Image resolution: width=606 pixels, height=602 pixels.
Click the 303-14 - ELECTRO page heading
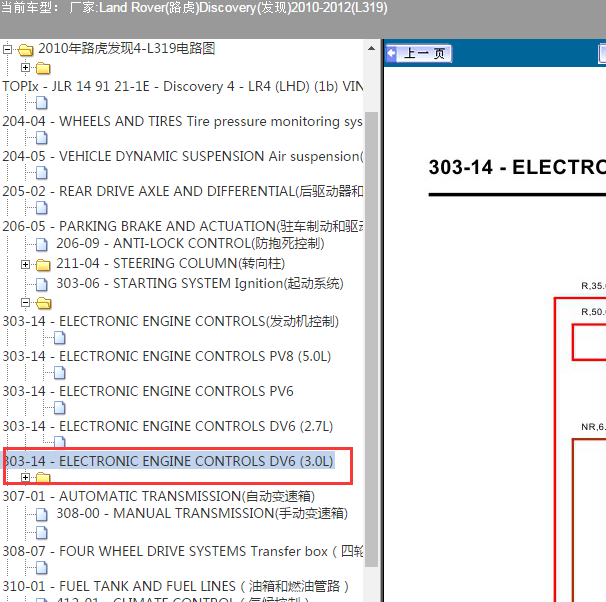click(517, 168)
